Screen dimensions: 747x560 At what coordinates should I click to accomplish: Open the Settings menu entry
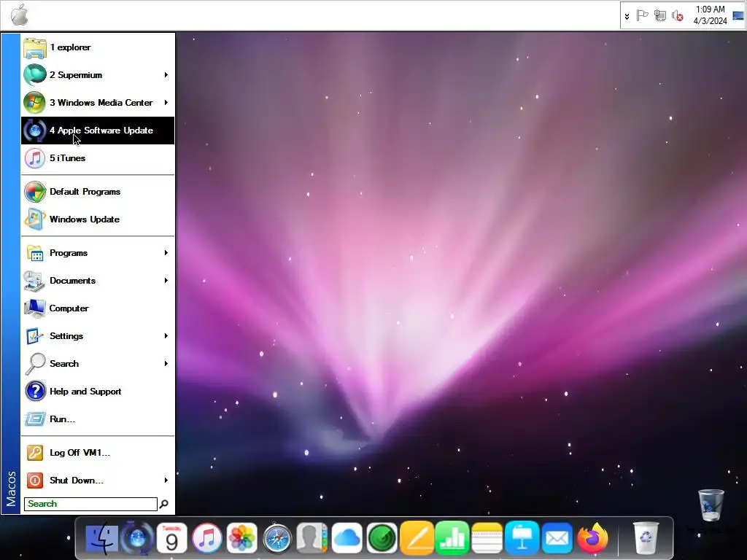(98, 335)
